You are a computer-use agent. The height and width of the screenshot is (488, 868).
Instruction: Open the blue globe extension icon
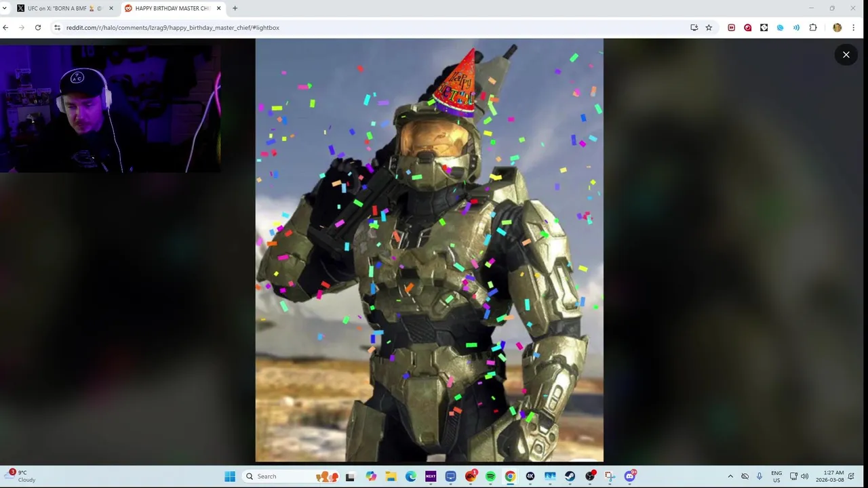coord(780,28)
